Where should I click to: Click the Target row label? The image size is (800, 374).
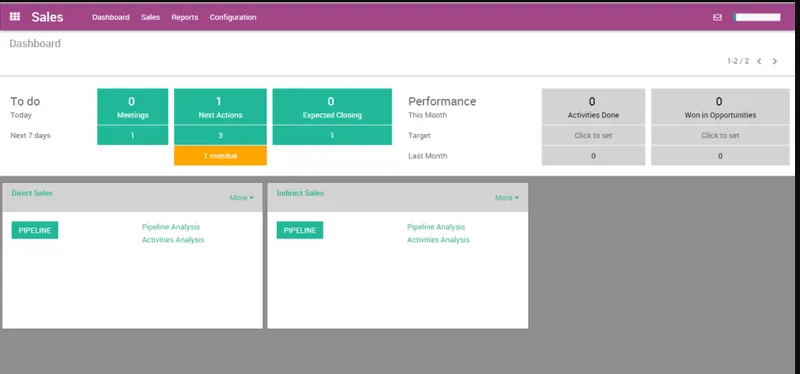(419, 135)
